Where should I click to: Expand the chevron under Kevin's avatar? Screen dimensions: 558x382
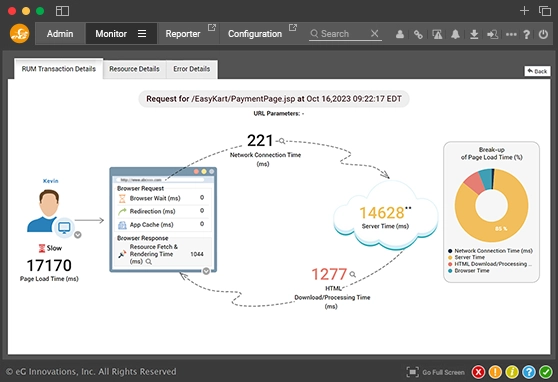pyautogui.click(x=78, y=235)
